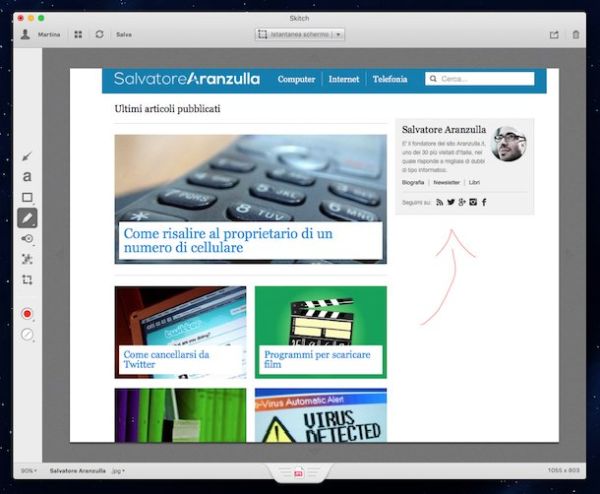Choose the Rectangle shape tool
Image resolution: width=600 pixels, height=494 pixels.
tap(27, 197)
